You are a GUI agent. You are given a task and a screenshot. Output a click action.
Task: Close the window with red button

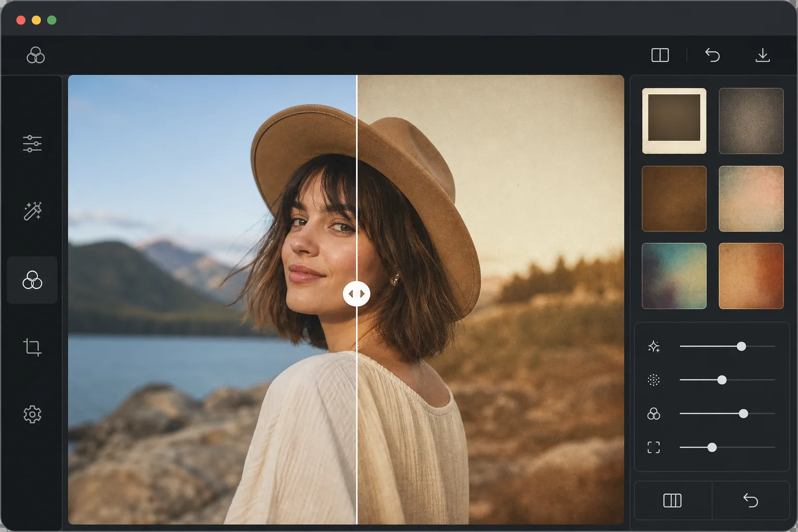pos(21,20)
